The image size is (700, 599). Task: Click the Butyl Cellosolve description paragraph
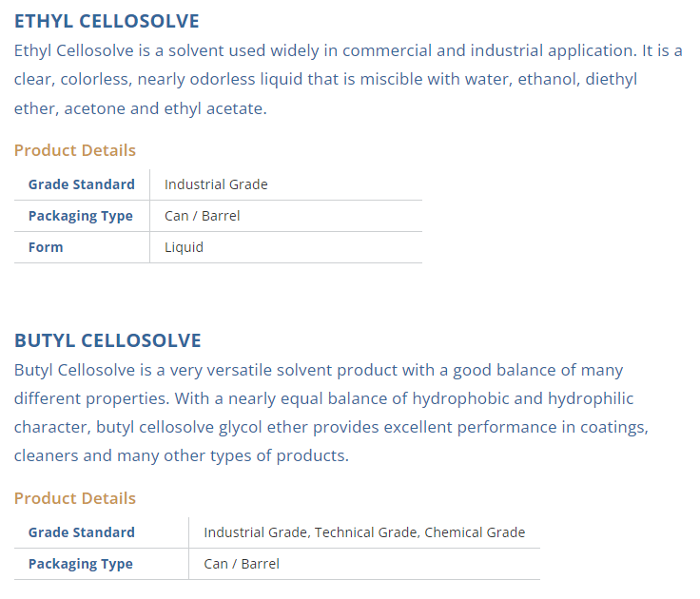pyautogui.click(x=331, y=413)
